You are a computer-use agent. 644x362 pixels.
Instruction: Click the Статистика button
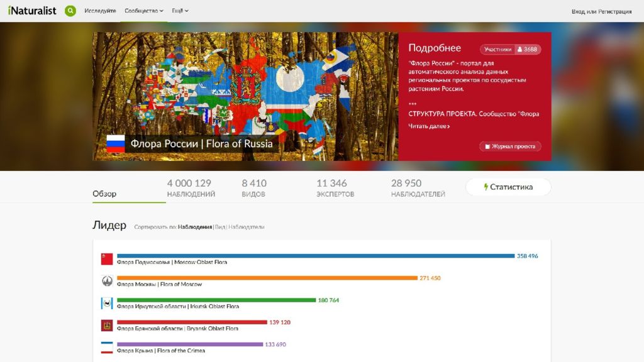click(x=508, y=187)
